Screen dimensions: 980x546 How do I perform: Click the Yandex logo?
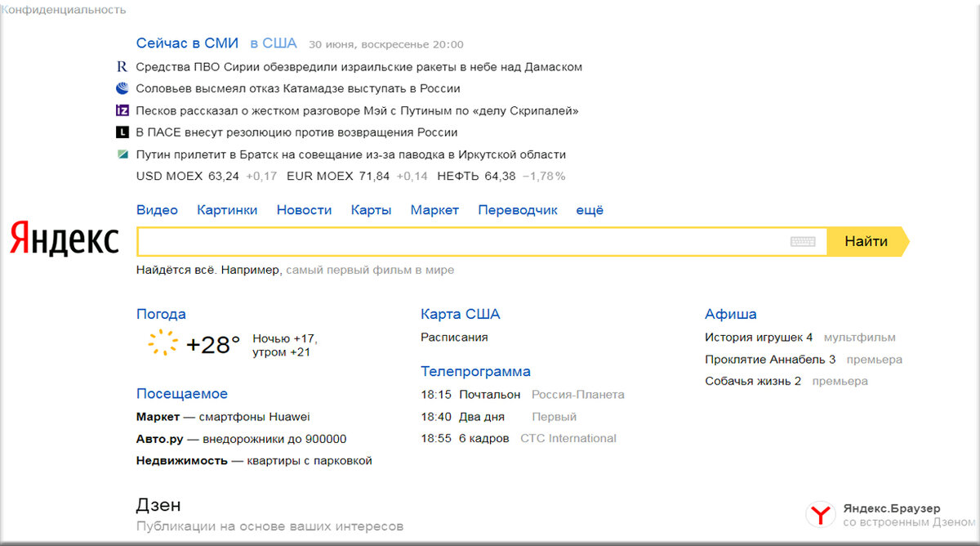pyautogui.click(x=65, y=239)
